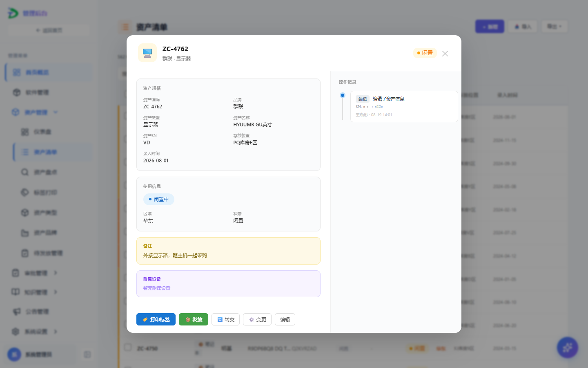Open the 编辑了资产信息 record entry
Viewport: 588px width, 368px height.
[404, 106]
